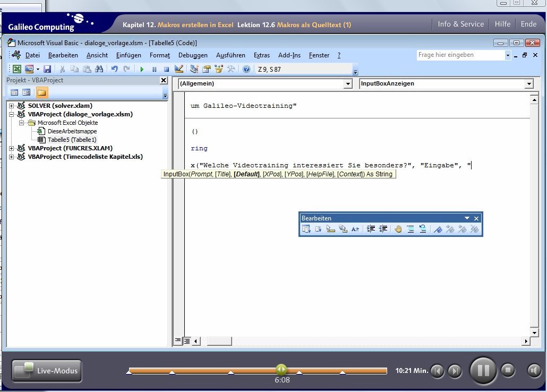Toggle the Live-Modus switch
The height and width of the screenshot is (392, 547).
(x=47, y=371)
